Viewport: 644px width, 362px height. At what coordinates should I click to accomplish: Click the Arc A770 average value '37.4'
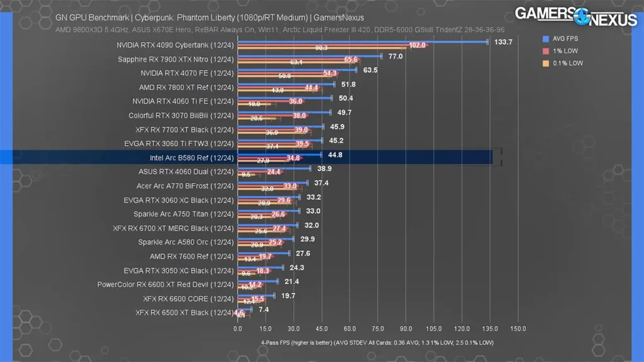[321, 183]
